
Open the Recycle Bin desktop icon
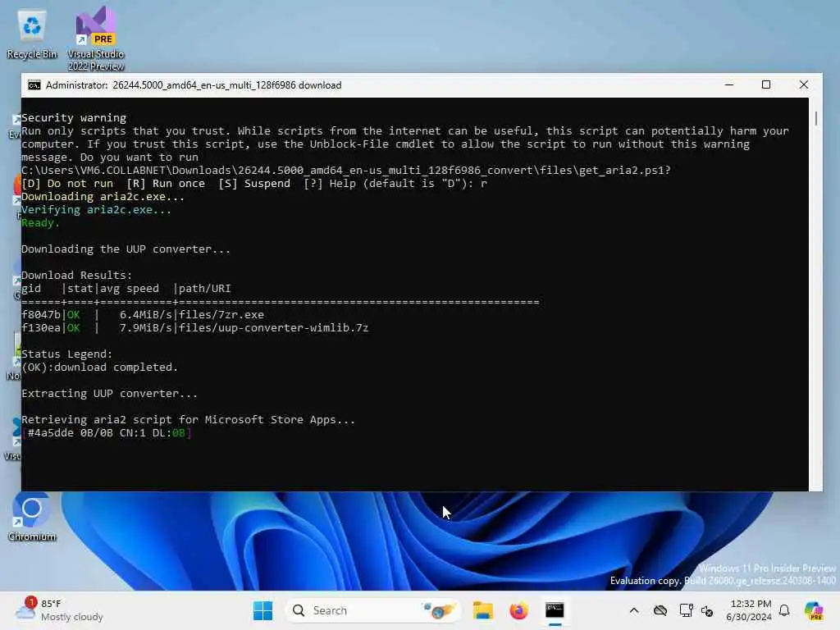point(32,34)
